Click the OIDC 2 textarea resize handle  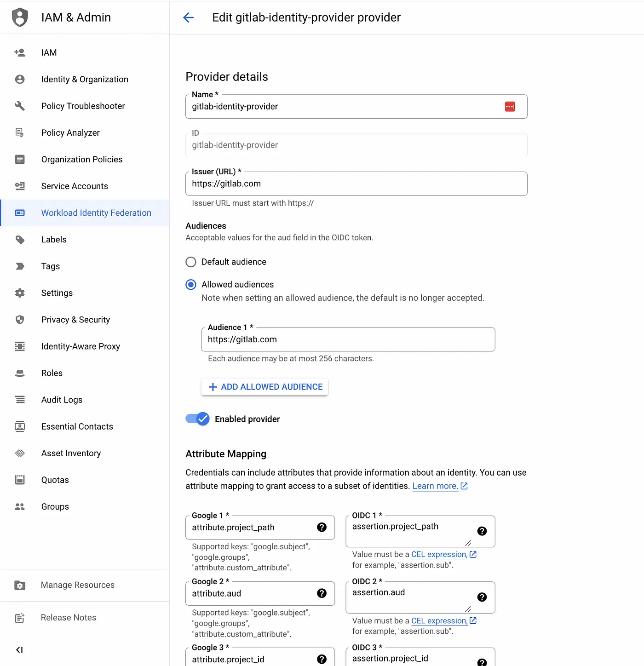(468, 609)
